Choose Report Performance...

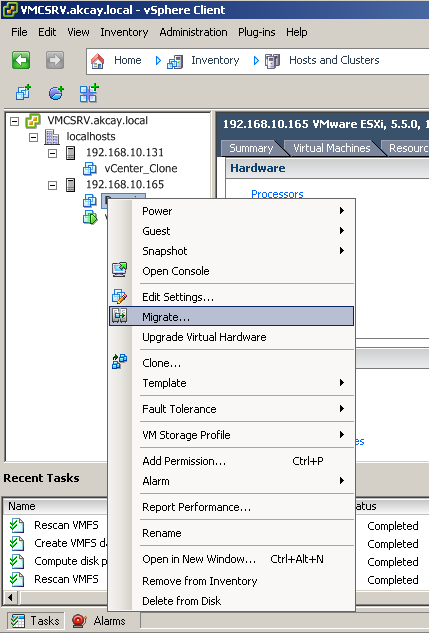pos(232,507)
